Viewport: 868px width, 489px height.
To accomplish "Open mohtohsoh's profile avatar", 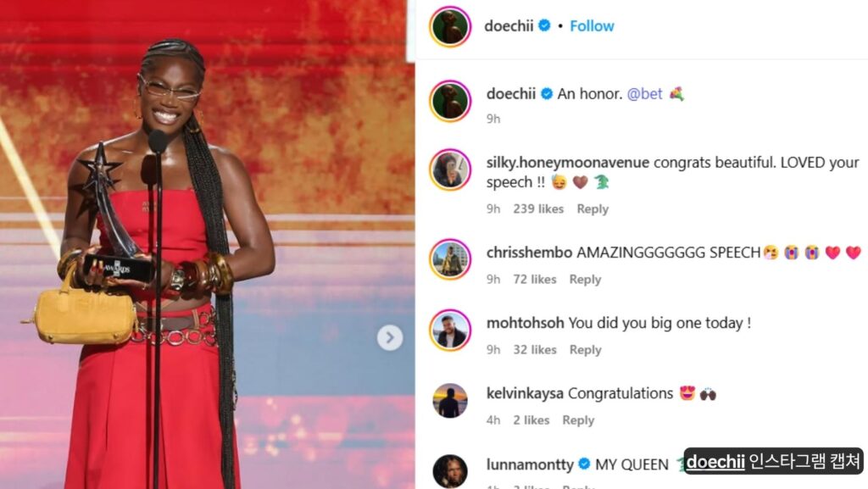I will (450, 331).
